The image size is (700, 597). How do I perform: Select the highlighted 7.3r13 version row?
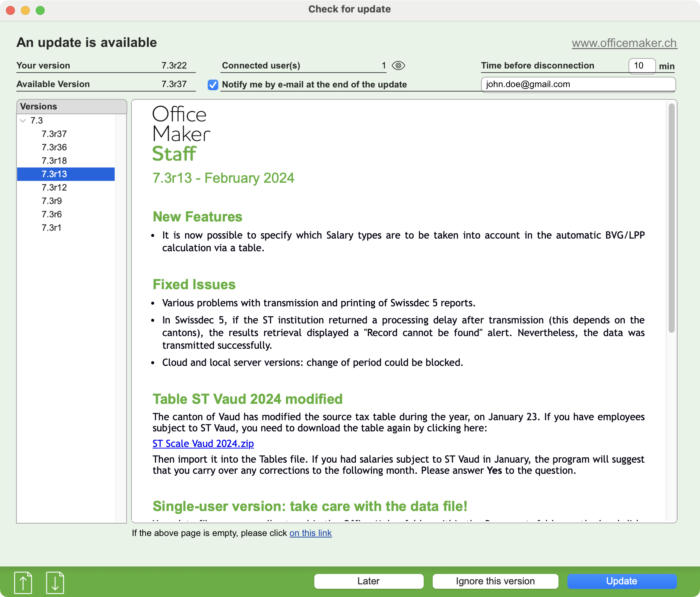click(66, 174)
